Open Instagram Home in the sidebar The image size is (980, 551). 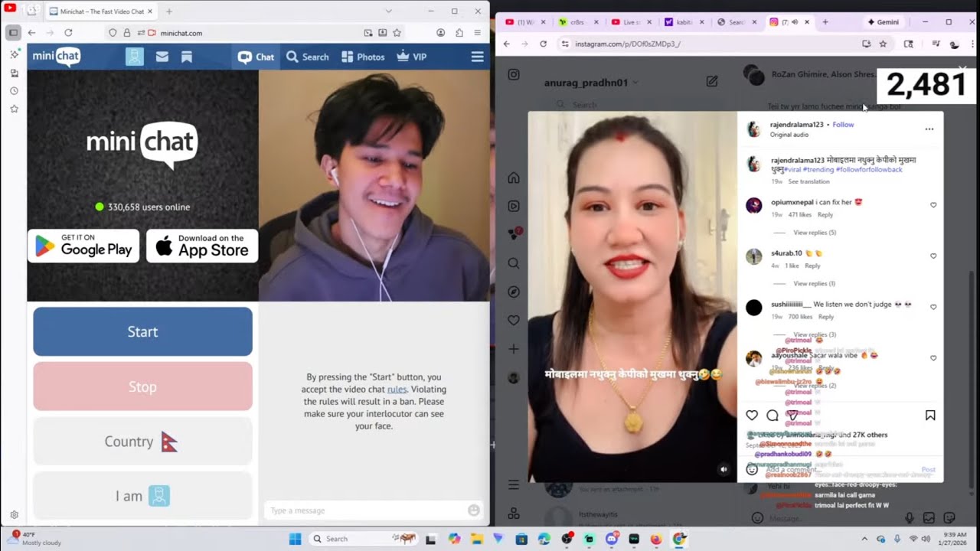(x=514, y=178)
